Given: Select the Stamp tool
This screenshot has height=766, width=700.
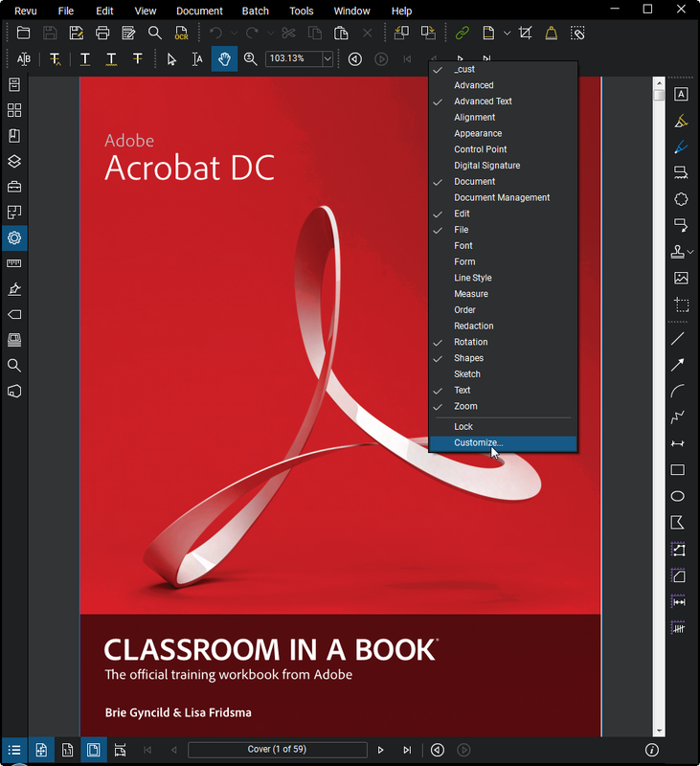Looking at the screenshot, I should [677, 252].
